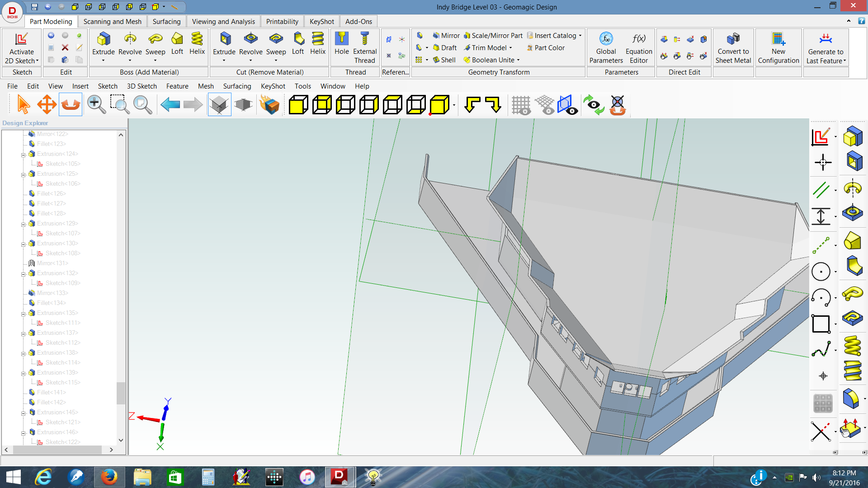Screen dimensions: 868x488
Task: Click the Draft button
Action: [445, 48]
